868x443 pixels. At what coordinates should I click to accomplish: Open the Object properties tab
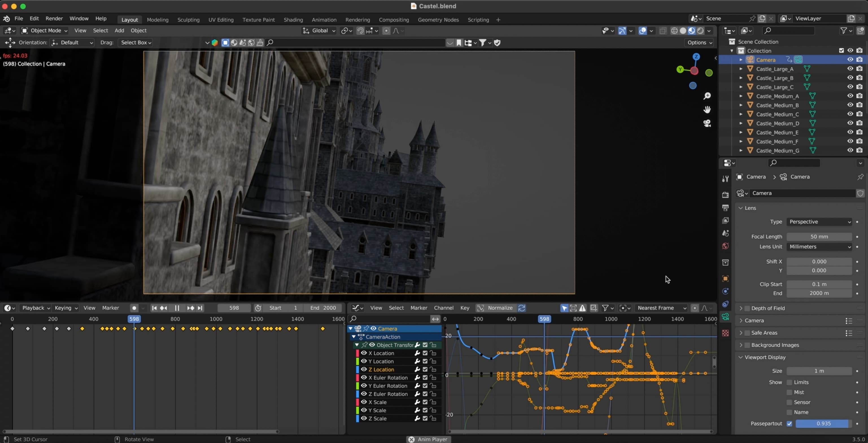point(725,279)
